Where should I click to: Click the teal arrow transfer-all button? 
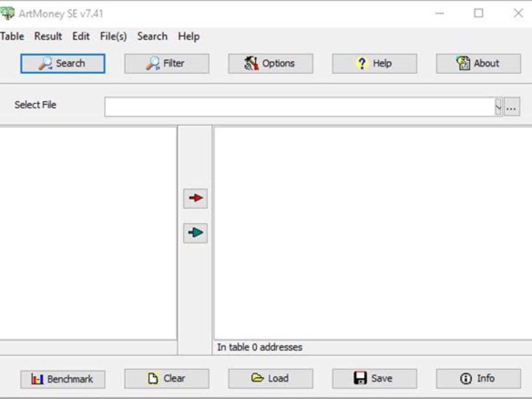point(196,232)
